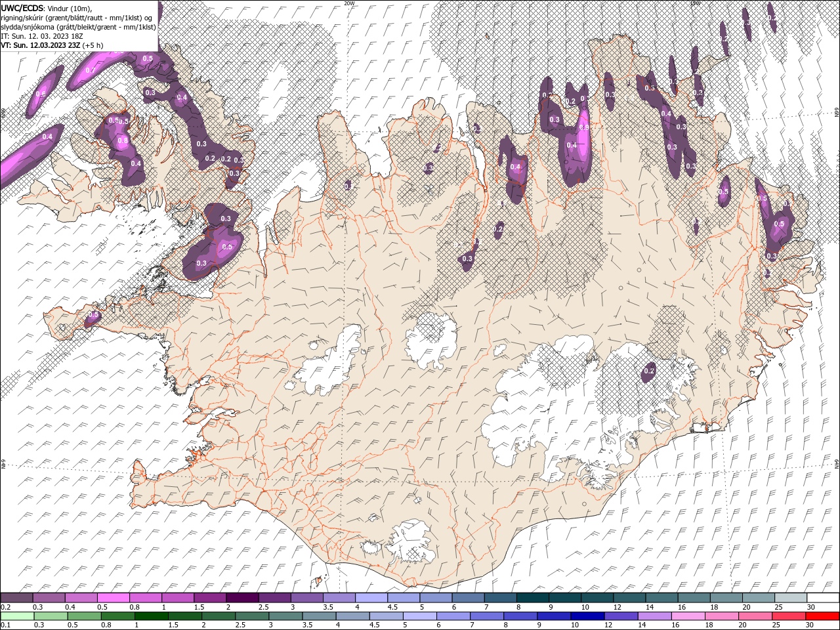Choose the 0.8 swatch in the upper snow legend row
Screen dimensions: 840x630
[145, 598]
